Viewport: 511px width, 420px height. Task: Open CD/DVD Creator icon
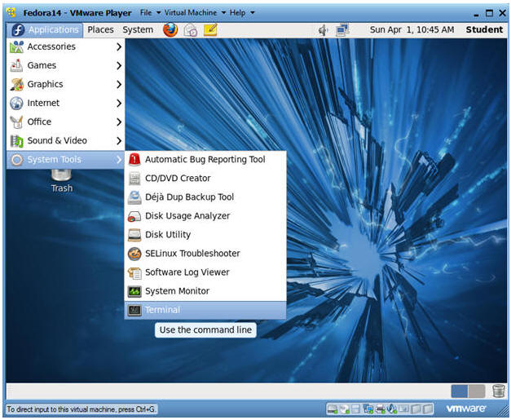tap(134, 179)
